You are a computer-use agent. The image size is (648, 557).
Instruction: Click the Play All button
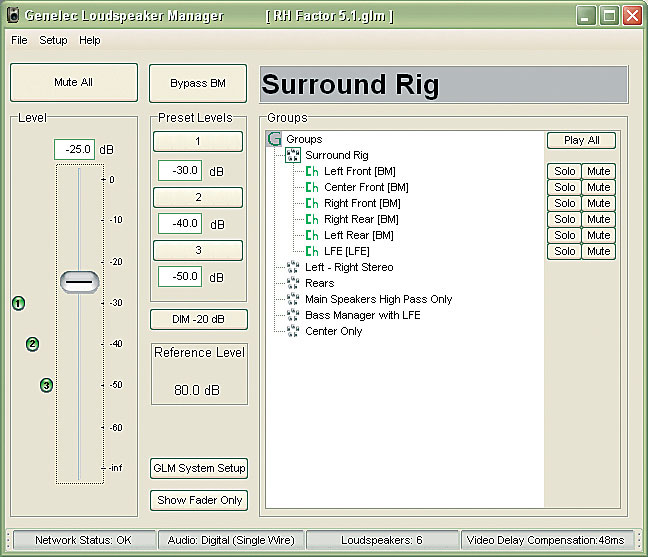pos(581,140)
